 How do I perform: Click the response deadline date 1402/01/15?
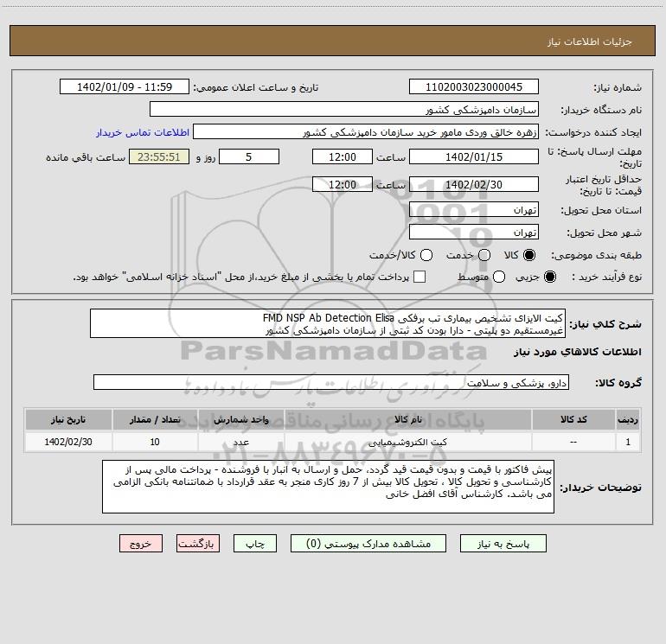pos(474,156)
